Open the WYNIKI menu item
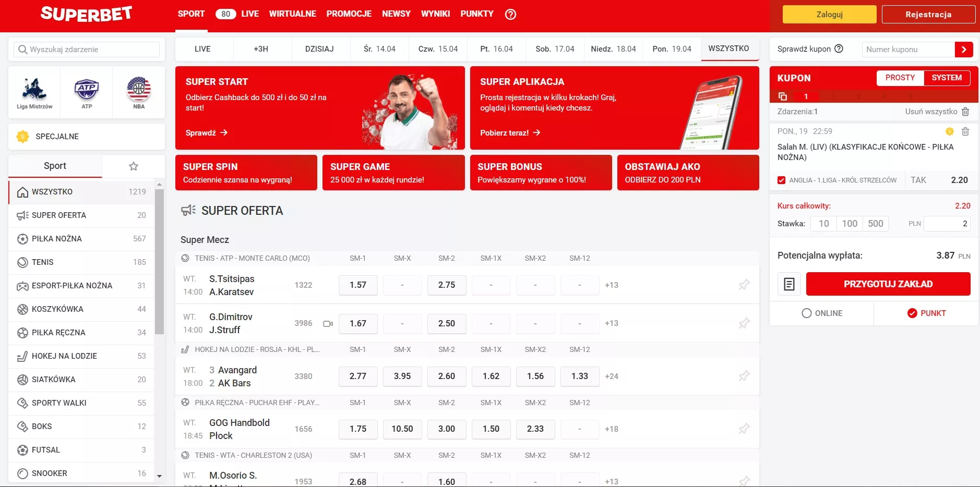This screenshot has height=487, width=980. pos(436,14)
